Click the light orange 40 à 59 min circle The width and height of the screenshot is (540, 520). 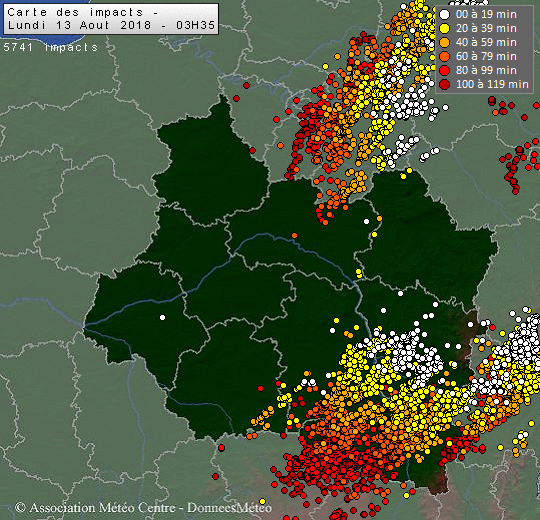point(445,42)
